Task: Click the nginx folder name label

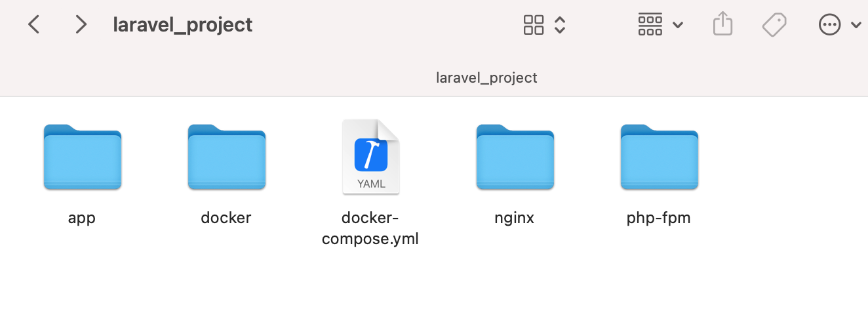Action: pyautogui.click(x=515, y=218)
